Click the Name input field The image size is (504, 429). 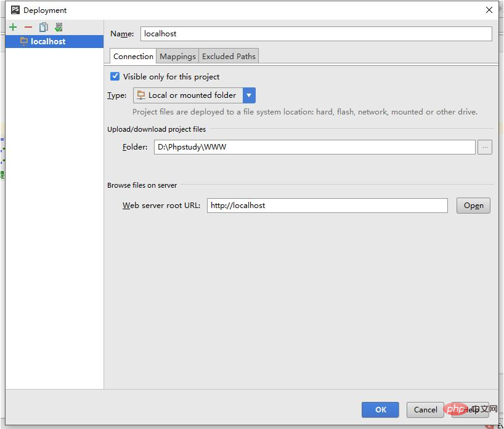tap(316, 34)
